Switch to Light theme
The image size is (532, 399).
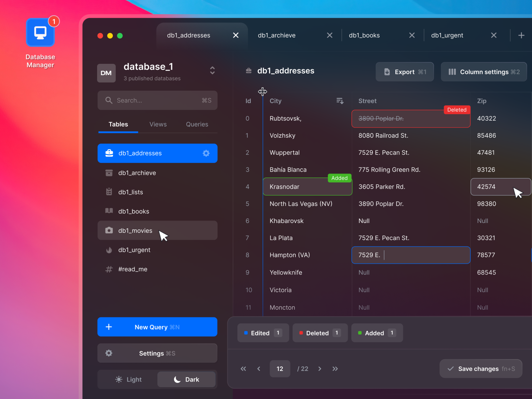click(128, 380)
